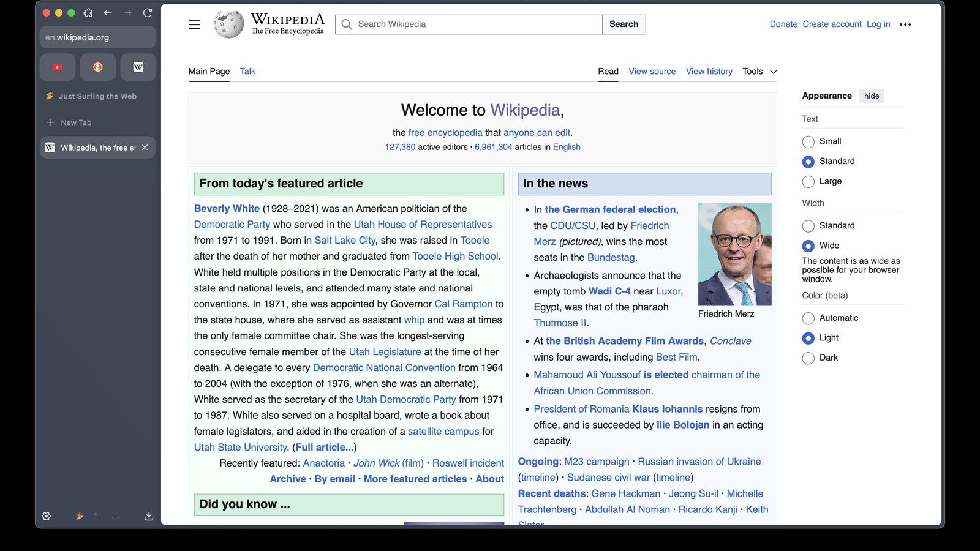
Task: Click the surfer emoji beside Just Surfing the Web
Action: 50,96
